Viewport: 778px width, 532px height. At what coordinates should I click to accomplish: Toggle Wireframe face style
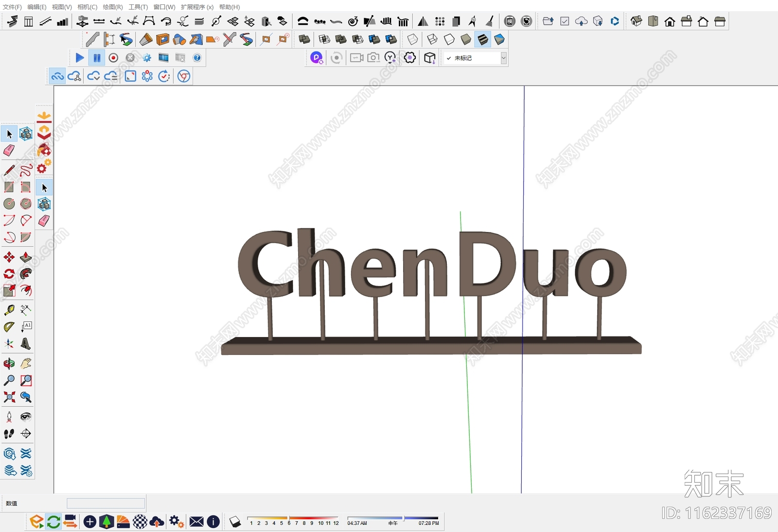click(x=432, y=39)
